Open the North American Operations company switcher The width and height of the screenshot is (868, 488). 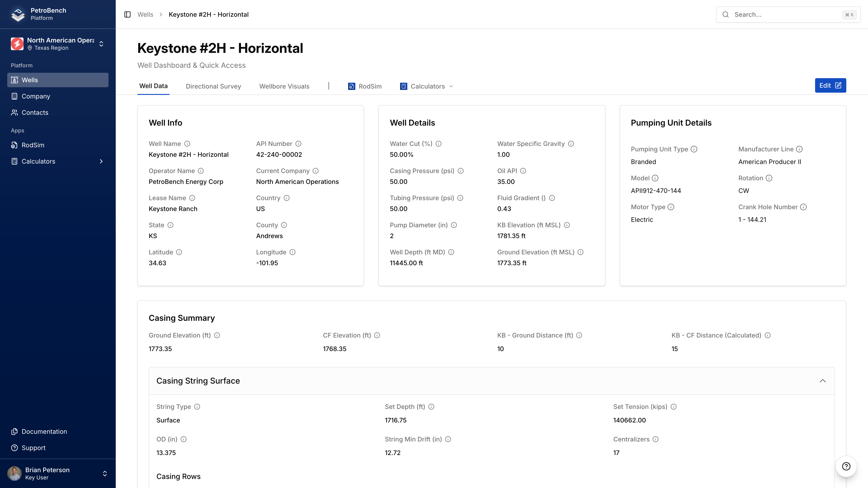(58, 44)
